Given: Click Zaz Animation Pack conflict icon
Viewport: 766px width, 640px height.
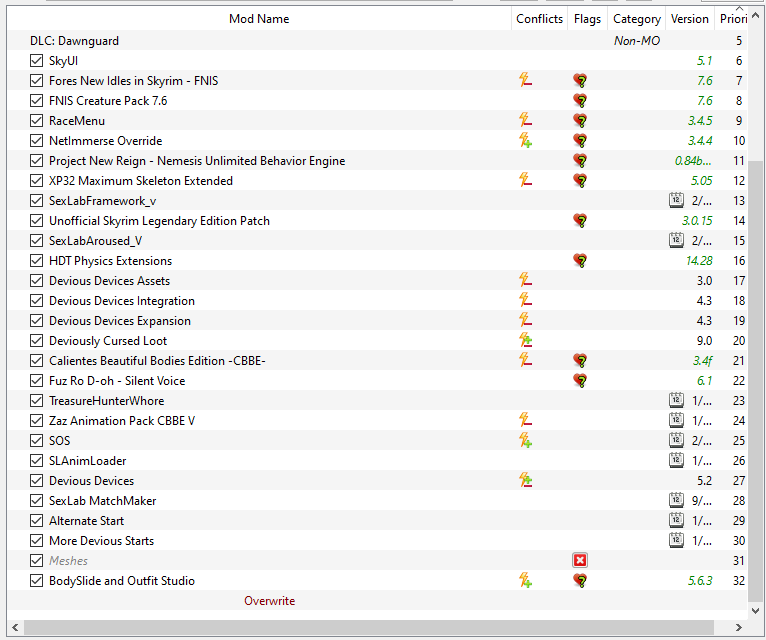Looking at the screenshot, I should tap(525, 420).
